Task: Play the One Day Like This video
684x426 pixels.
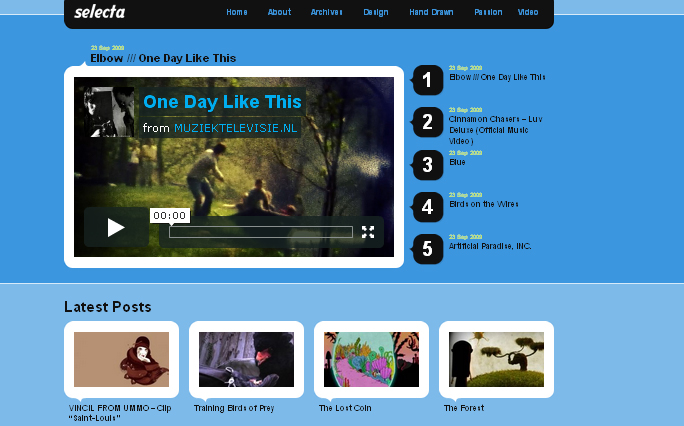Action: (x=116, y=227)
